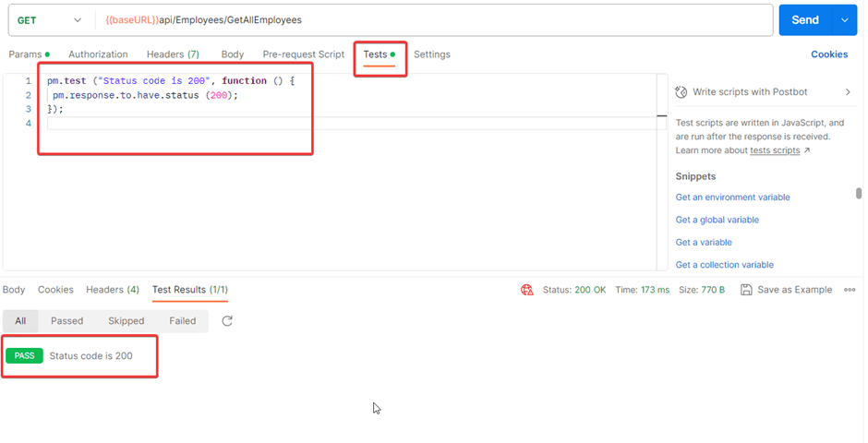The height and width of the screenshot is (443, 868).
Task: Open the Pre-request Script tab
Action: 304,54
